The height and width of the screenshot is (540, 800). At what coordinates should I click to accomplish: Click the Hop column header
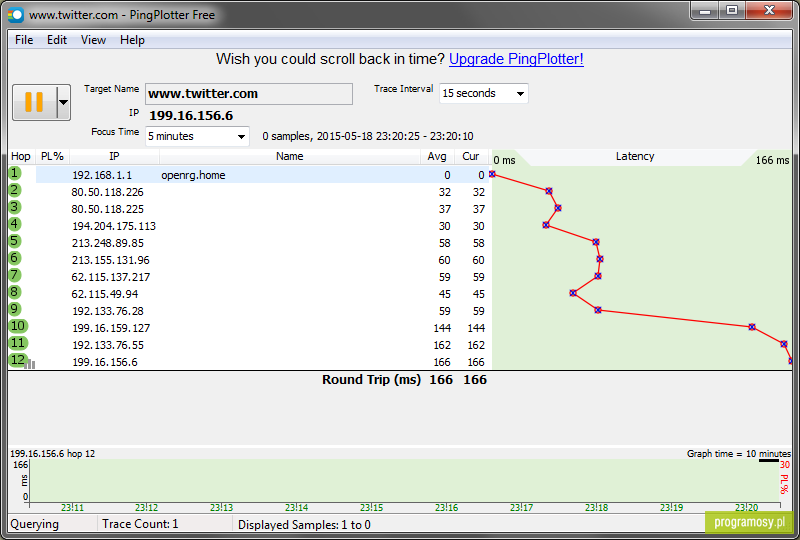click(21, 156)
